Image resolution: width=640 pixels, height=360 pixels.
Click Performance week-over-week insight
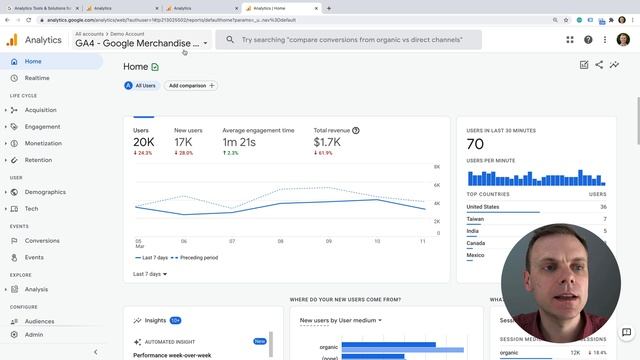click(172, 356)
